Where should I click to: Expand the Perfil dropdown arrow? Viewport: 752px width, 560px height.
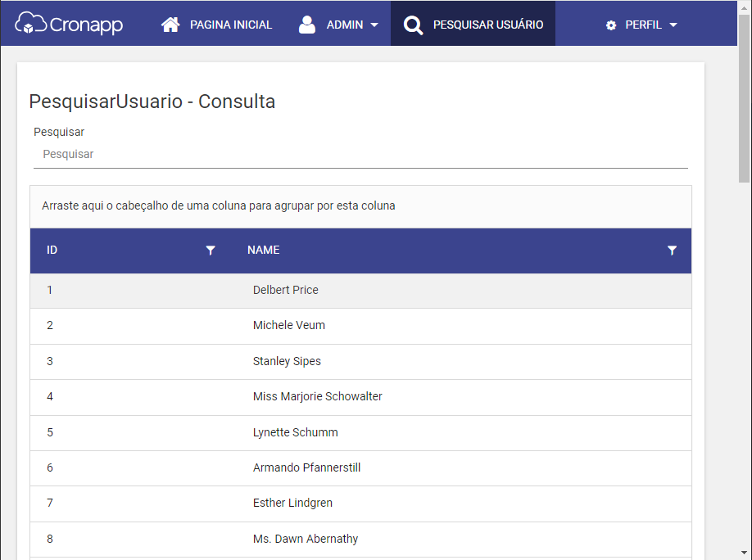673,25
